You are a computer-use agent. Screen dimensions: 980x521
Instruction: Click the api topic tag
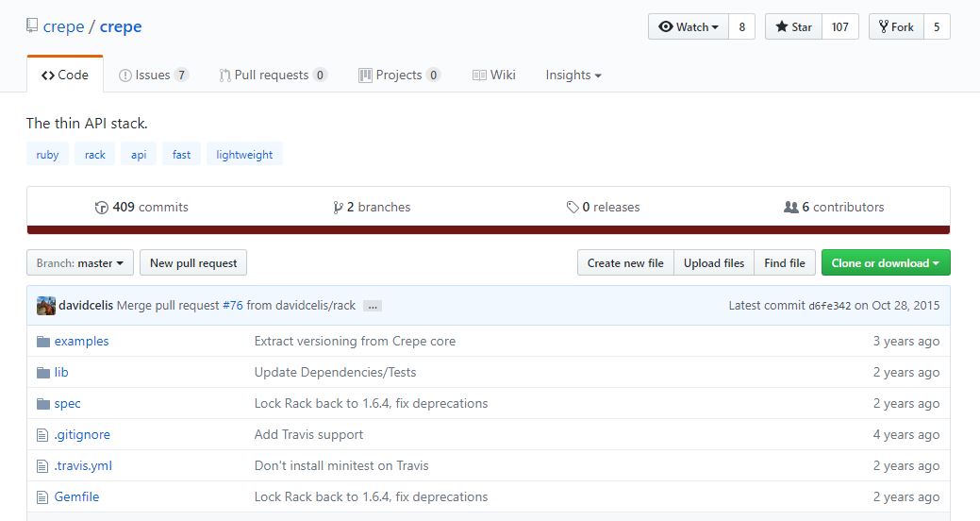139,155
